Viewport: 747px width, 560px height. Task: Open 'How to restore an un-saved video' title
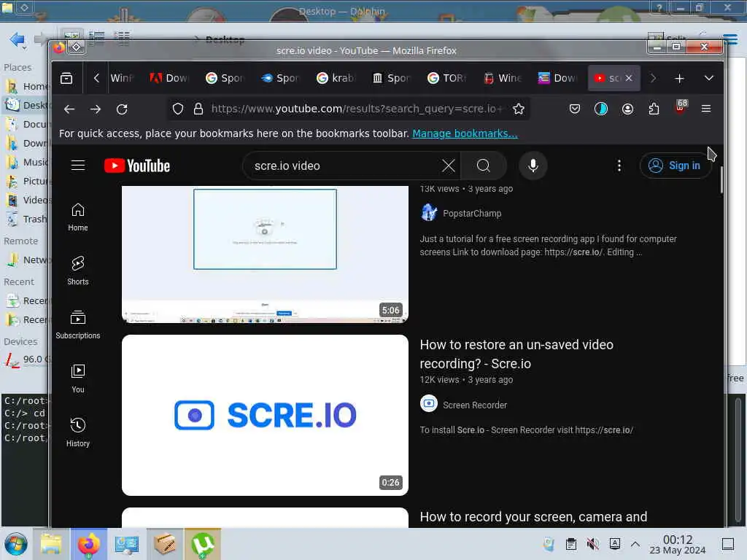coord(516,354)
